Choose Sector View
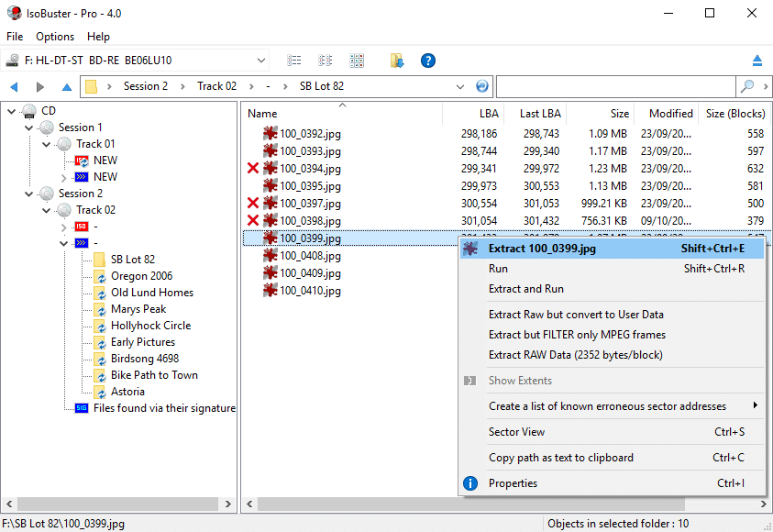The image size is (773, 532). (612, 432)
